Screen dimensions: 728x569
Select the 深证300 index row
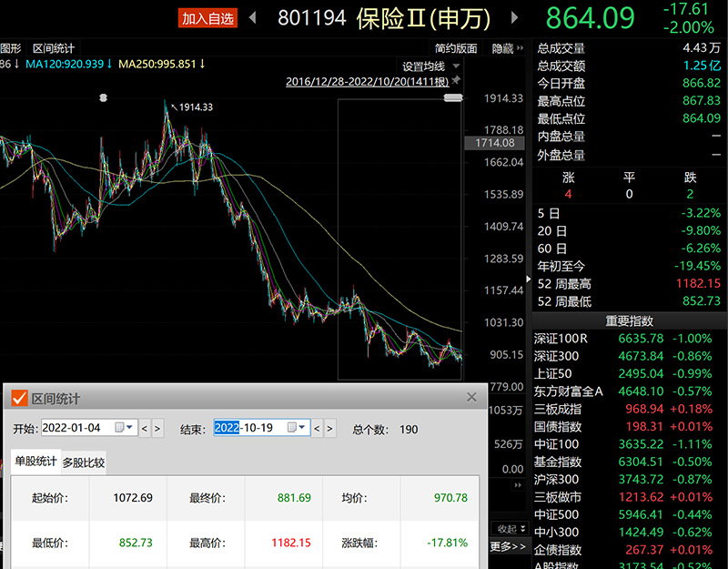point(630,356)
